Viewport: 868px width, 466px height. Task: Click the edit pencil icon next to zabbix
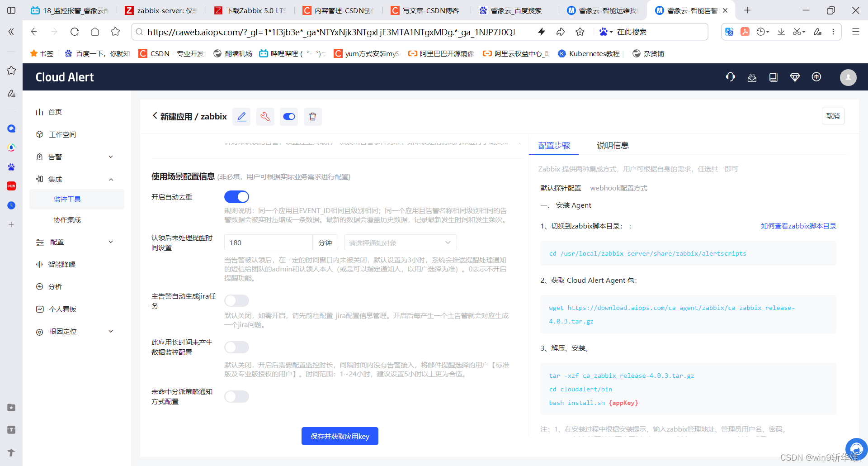(x=241, y=117)
